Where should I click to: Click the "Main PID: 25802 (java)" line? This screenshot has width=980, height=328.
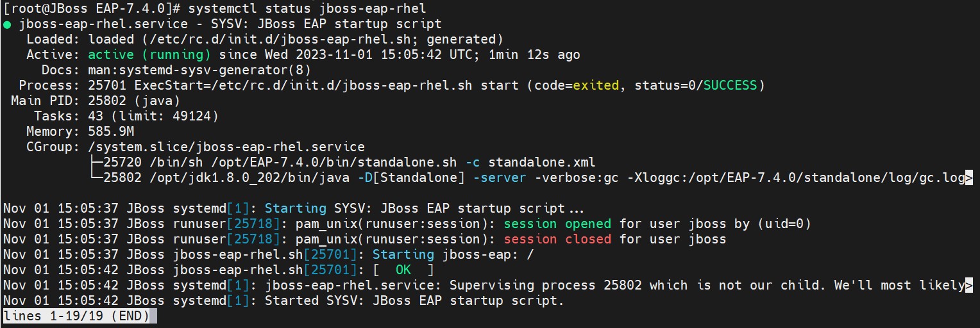coord(96,101)
